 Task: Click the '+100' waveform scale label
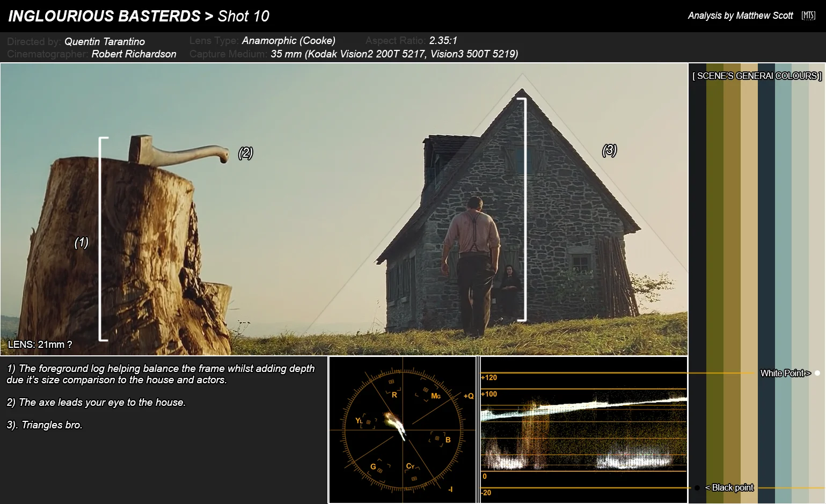489,394
